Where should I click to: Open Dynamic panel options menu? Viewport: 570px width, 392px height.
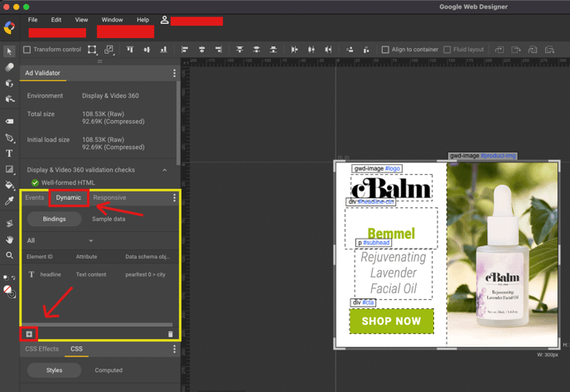tap(175, 197)
